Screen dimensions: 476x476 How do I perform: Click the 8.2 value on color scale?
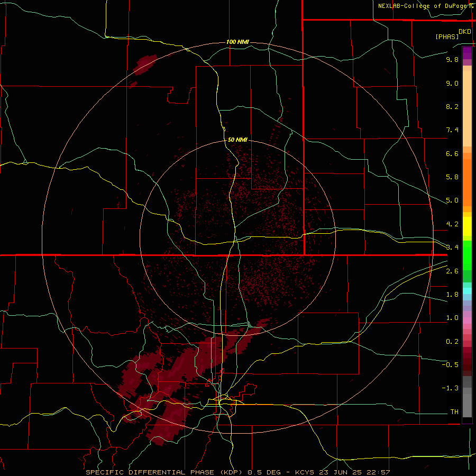pyautogui.click(x=452, y=106)
